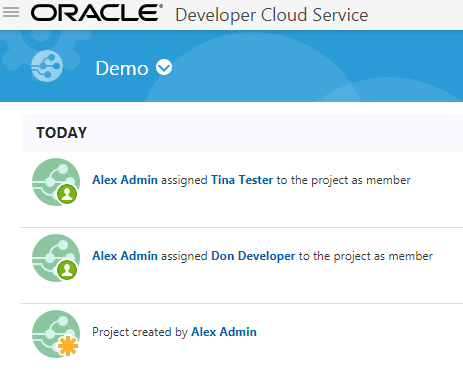Open Alex Admin link in Don Developer row
Image resolution: width=463 pixels, height=373 pixels.
pos(125,256)
